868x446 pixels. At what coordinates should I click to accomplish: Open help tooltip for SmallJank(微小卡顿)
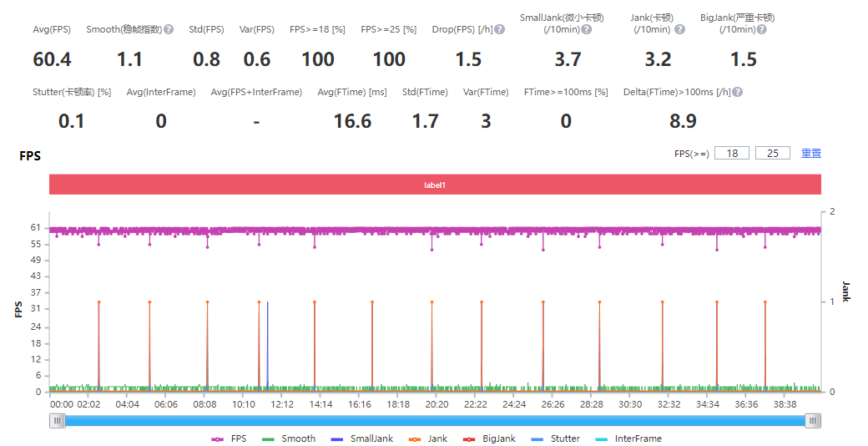[587, 29]
